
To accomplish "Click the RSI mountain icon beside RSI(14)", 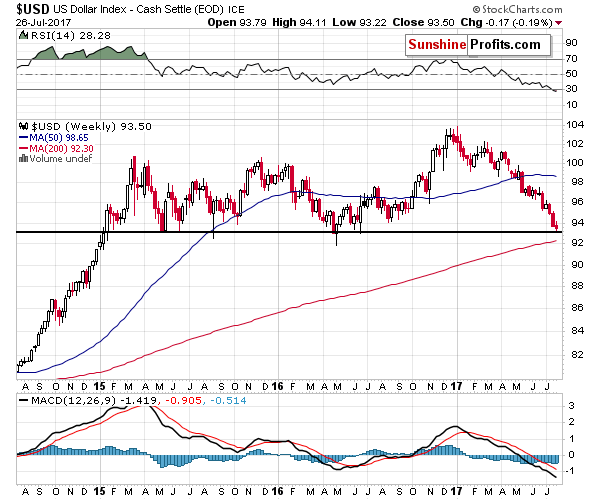I will pyautogui.click(x=24, y=36).
